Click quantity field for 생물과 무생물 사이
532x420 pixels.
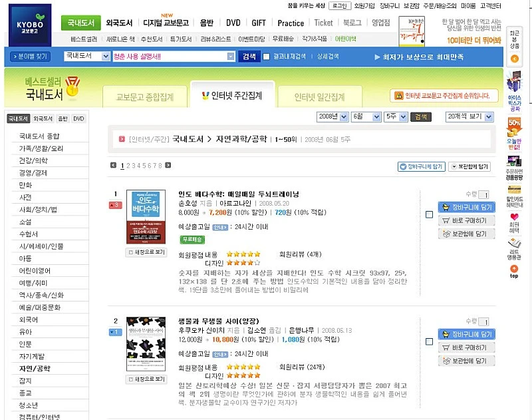483,321
